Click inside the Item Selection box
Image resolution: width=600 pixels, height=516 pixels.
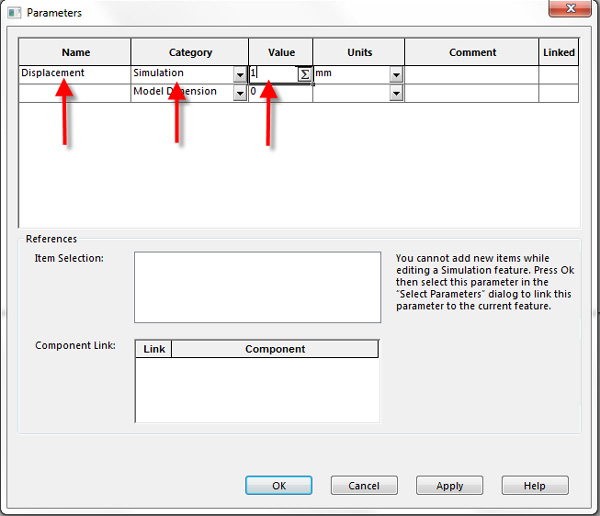click(x=257, y=287)
